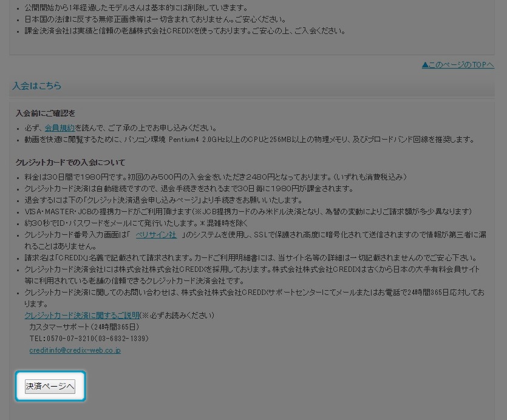Viewport: 507px width, 420px height.
Task: Click the 決済ページへ button
Action: pos(50,387)
